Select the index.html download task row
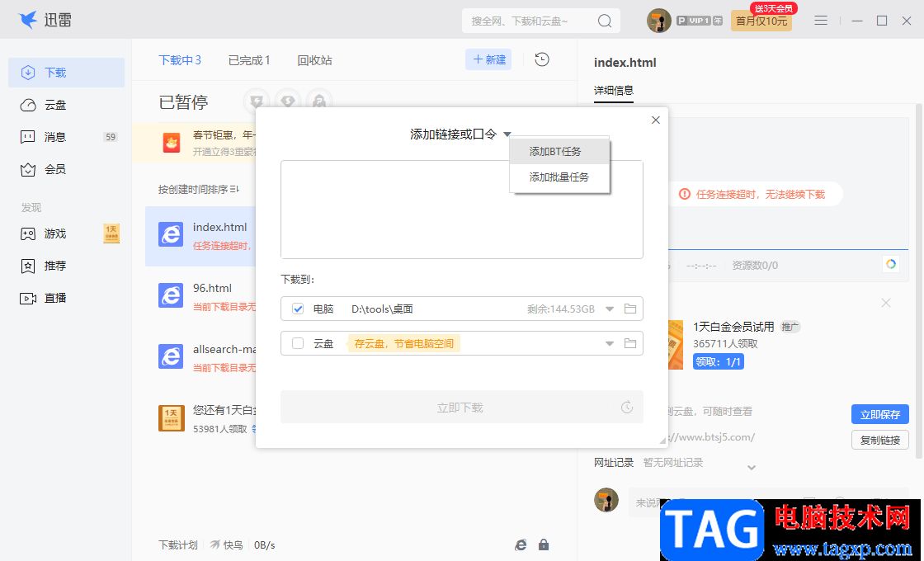The height and width of the screenshot is (561, 924). pyautogui.click(x=200, y=236)
